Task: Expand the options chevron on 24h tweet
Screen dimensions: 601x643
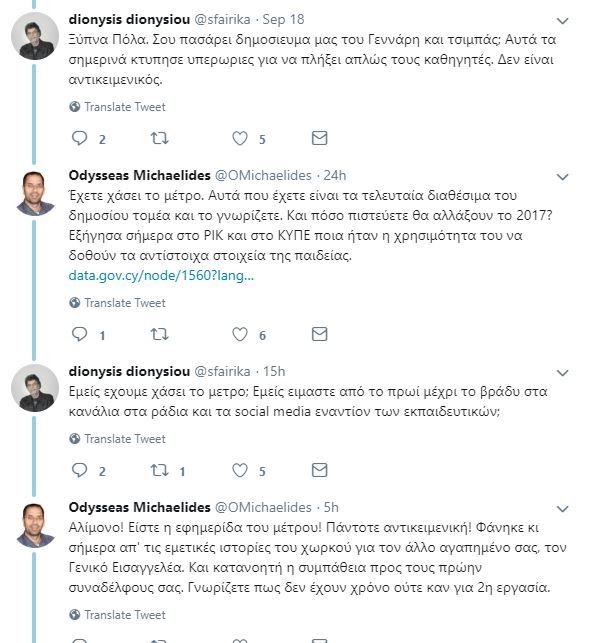Action: (562, 177)
